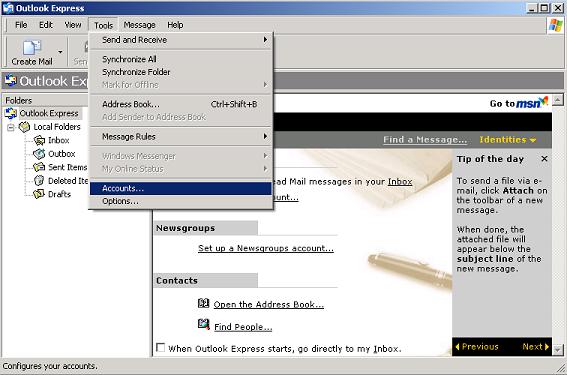Choose Synchronize All from Tools menu

click(181, 59)
